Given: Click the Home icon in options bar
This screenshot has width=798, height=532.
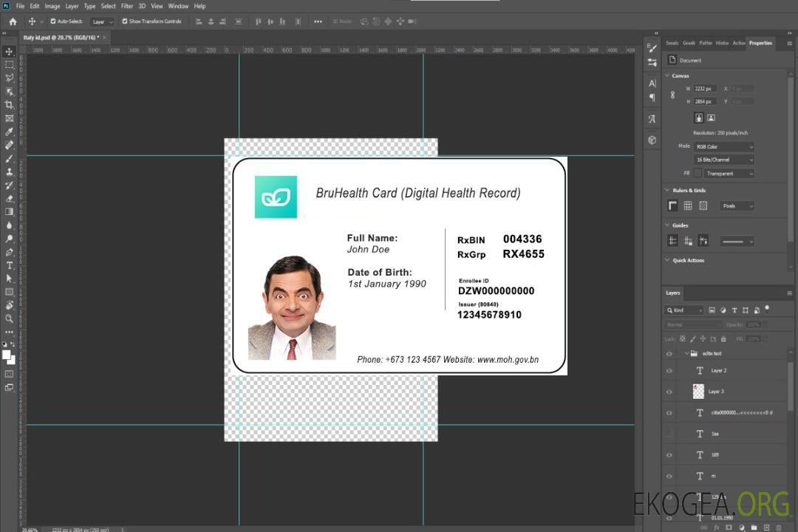Looking at the screenshot, I should coord(13,21).
